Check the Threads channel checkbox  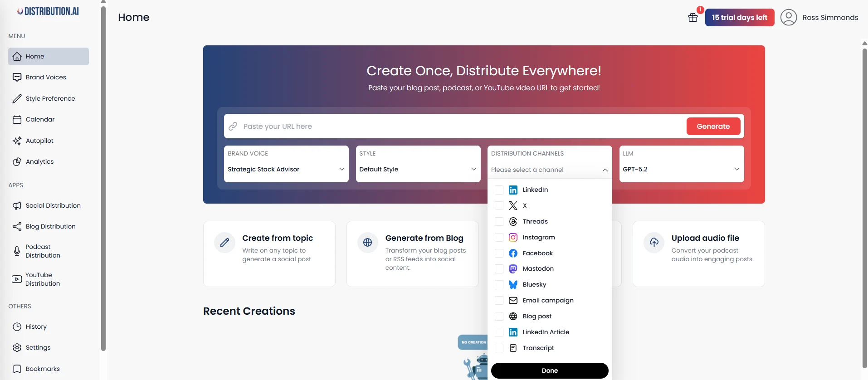(x=499, y=222)
